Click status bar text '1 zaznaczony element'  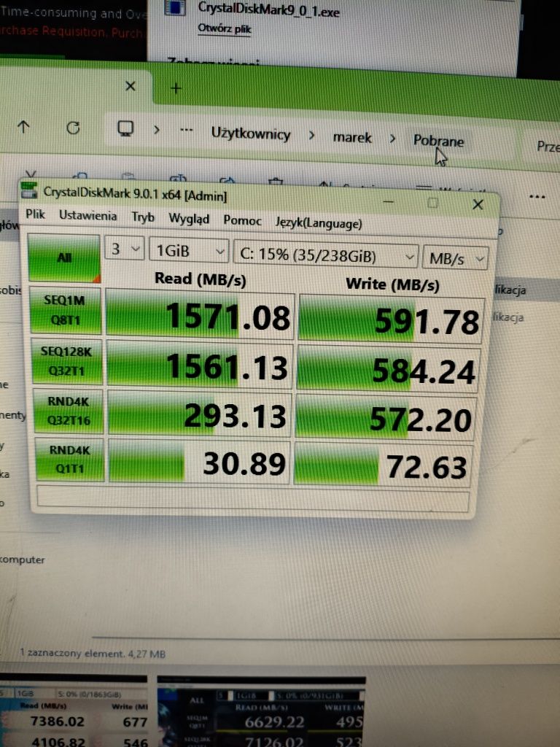point(72,653)
